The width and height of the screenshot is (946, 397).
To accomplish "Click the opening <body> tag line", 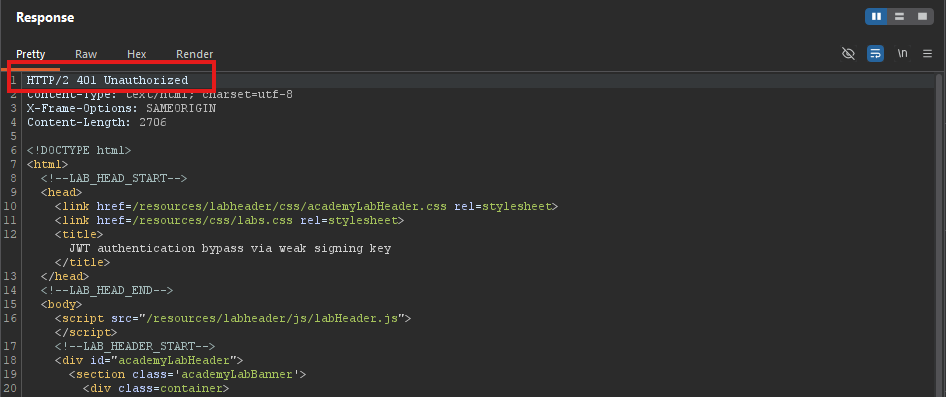I will click(x=61, y=304).
